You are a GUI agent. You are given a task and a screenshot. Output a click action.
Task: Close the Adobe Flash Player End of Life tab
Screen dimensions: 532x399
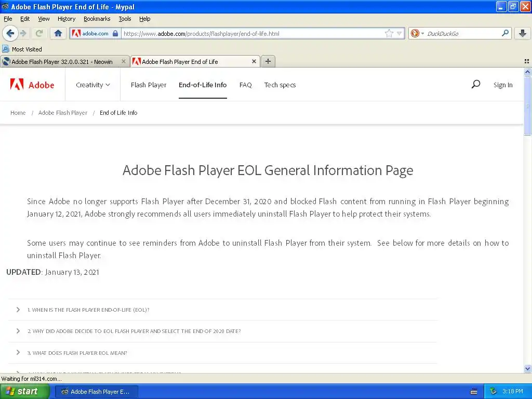(x=254, y=61)
